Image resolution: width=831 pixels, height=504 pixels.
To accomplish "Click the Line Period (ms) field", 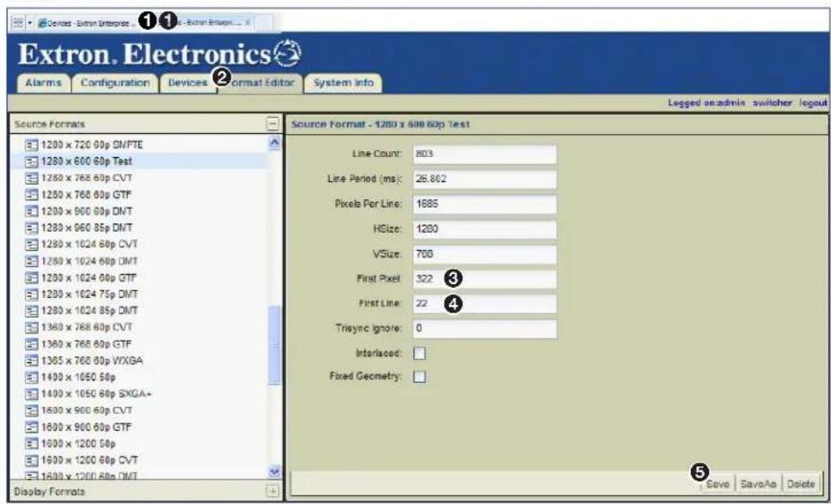I will click(485, 179).
